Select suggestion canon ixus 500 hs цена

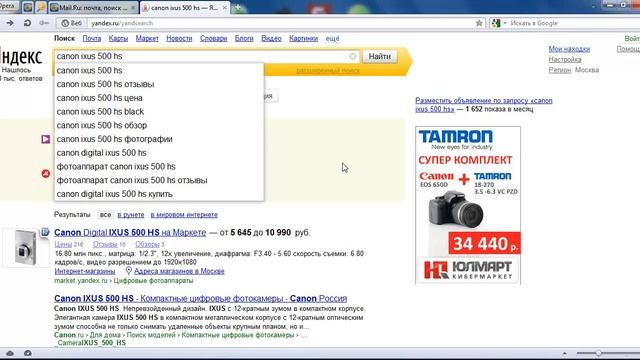(159, 98)
